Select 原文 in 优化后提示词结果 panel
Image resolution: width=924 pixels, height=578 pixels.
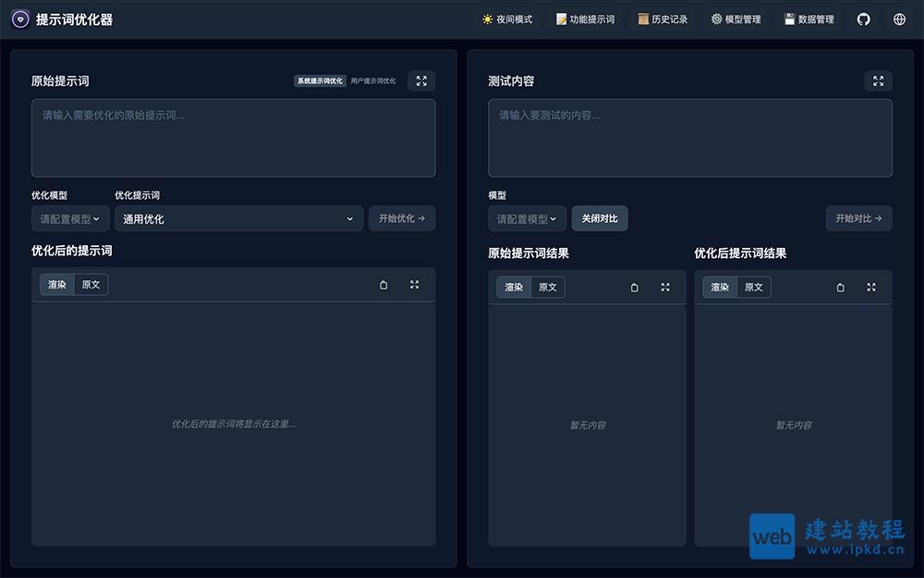coord(754,288)
